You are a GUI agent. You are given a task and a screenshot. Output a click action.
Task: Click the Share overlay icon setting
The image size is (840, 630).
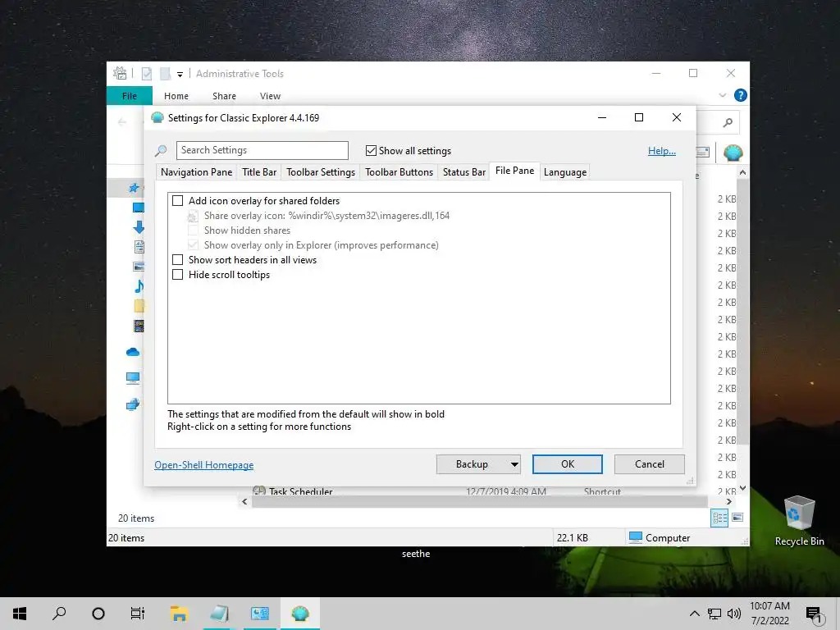pyautogui.click(x=326, y=216)
